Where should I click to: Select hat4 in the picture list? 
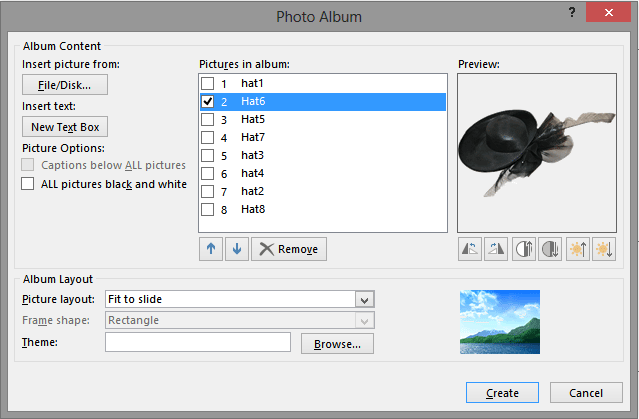click(x=323, y=173)
